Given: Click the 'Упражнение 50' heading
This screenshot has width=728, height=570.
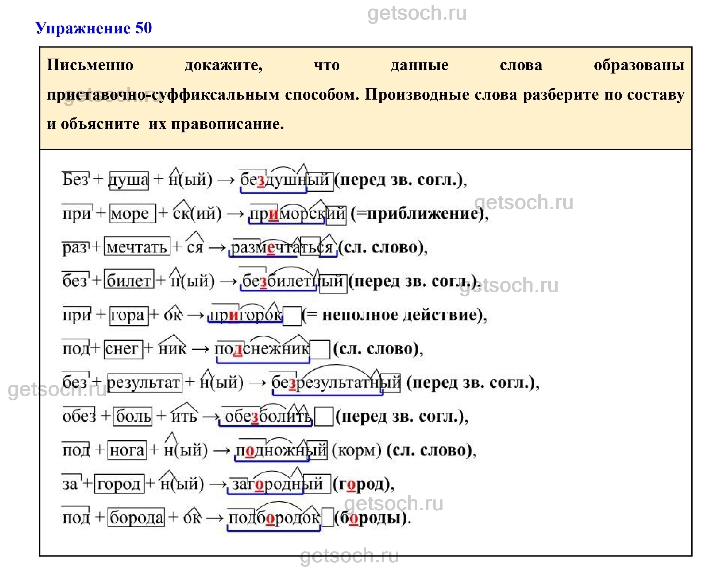Looking at the screenshot, I should 93,28.
